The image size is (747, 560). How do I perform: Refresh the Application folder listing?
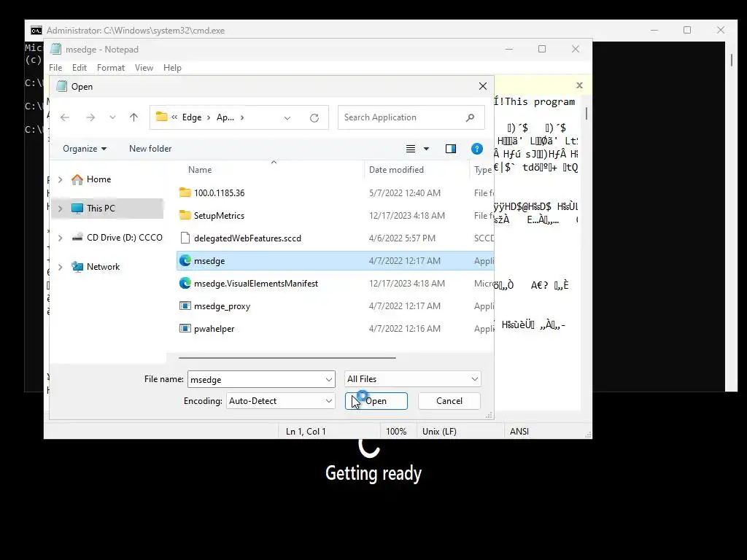click(x=314, y=117)
